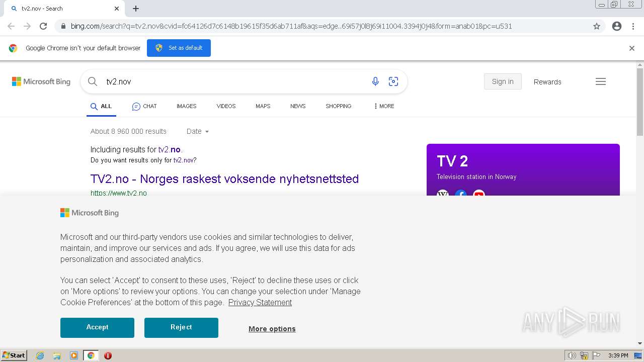
Task: Click the tv2.no suggested results link
Action: [x=169, y=149]
